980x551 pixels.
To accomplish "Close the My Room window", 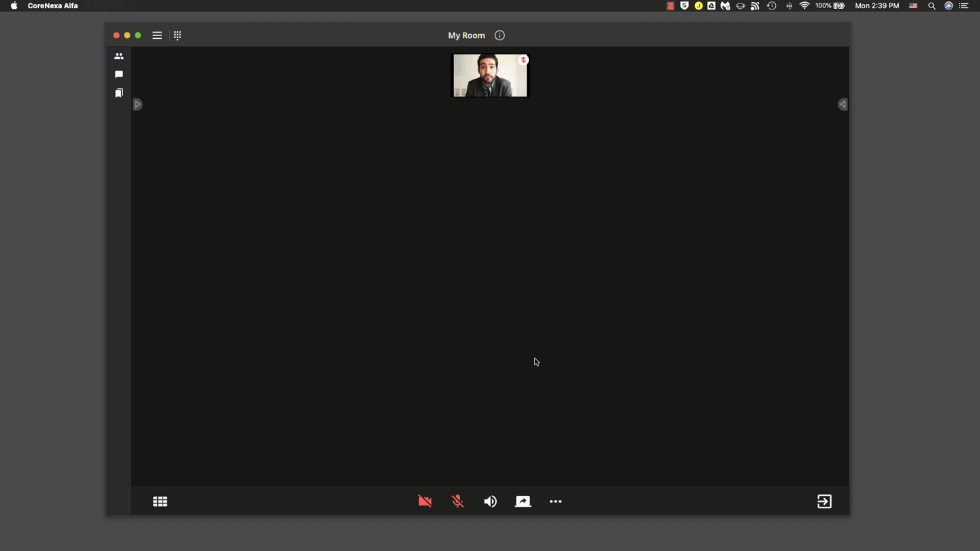I will (116, 35).
